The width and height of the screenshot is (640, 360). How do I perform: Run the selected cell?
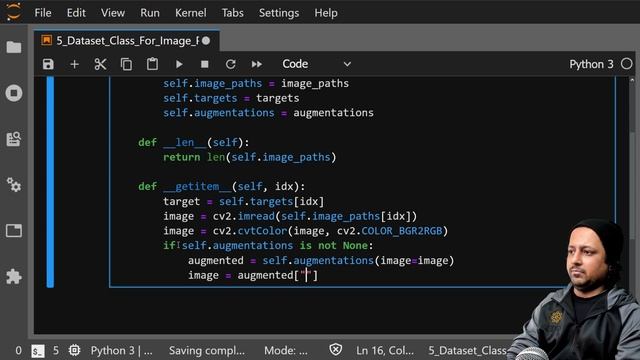[x=179, y=64]
